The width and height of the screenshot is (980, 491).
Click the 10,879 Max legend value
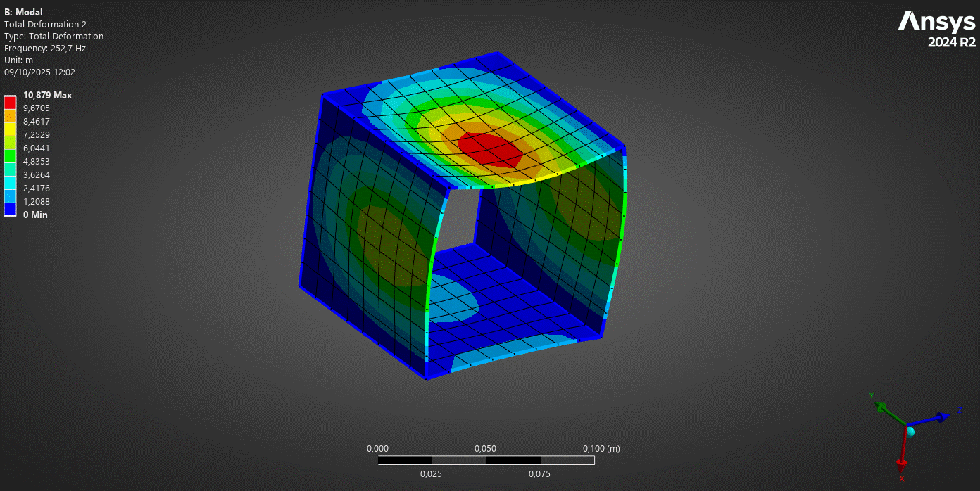[x=47, y=95]
